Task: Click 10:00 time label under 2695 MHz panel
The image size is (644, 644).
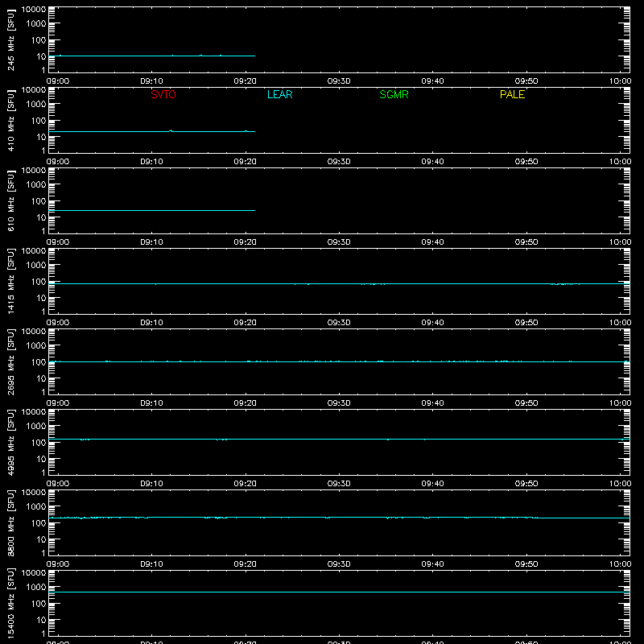Action: click(620, 403)
